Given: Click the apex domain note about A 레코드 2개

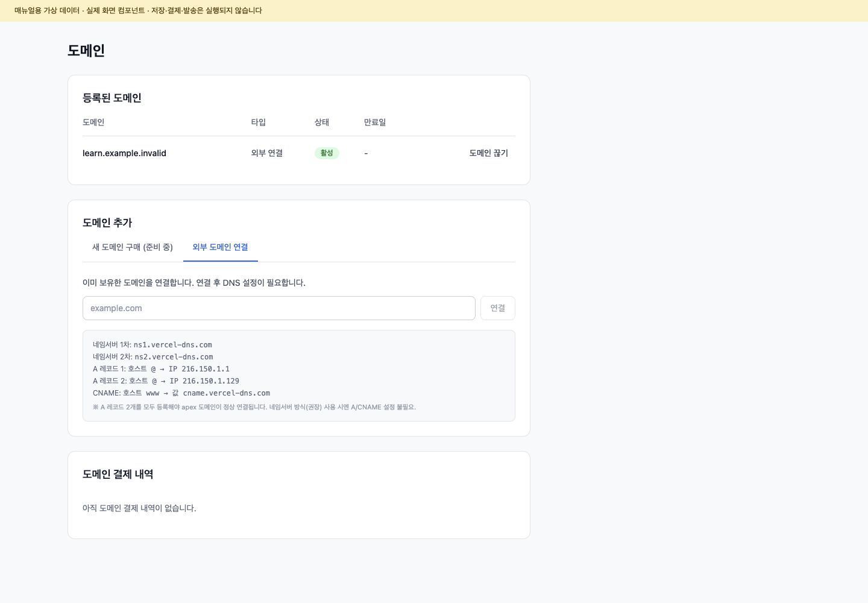Looking at the screenshot, I should 254,407.
